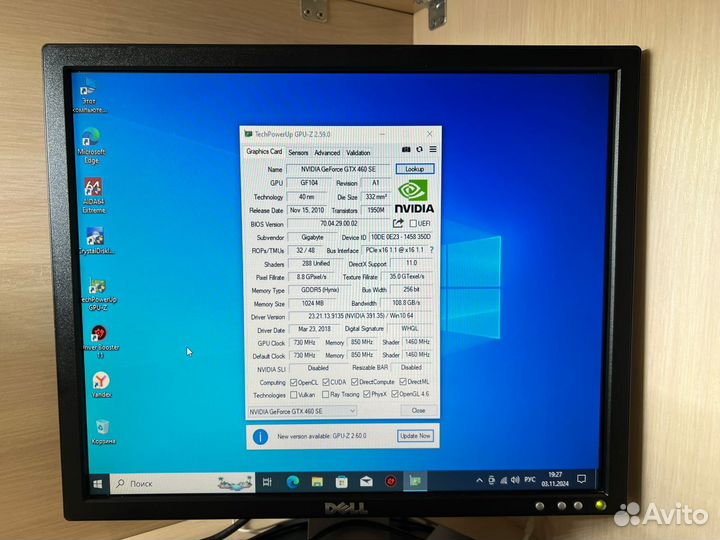Toggle the DirectCompute checkbox
Viewport: 720px width, 540px height.
[354, 382]
